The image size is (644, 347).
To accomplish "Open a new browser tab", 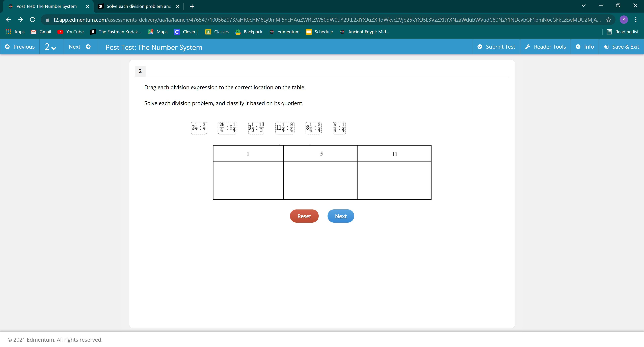I will (x=192, y=7).
